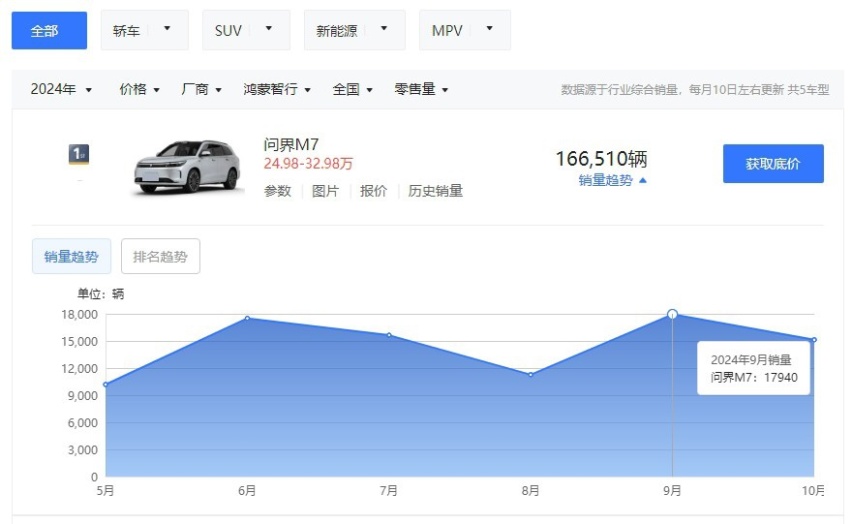Open the 问界M7 car thumbnail
Viewport: 852px width, 524px height.
tap(187, 166)
